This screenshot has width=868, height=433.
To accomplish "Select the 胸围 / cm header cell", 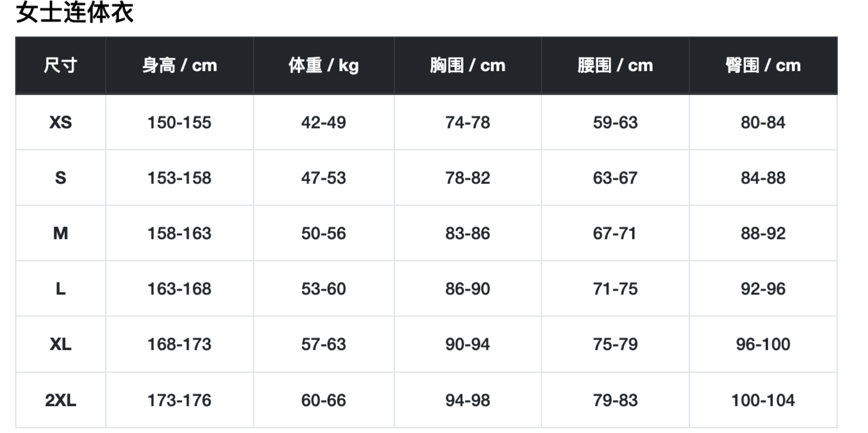I will [468, 65].
